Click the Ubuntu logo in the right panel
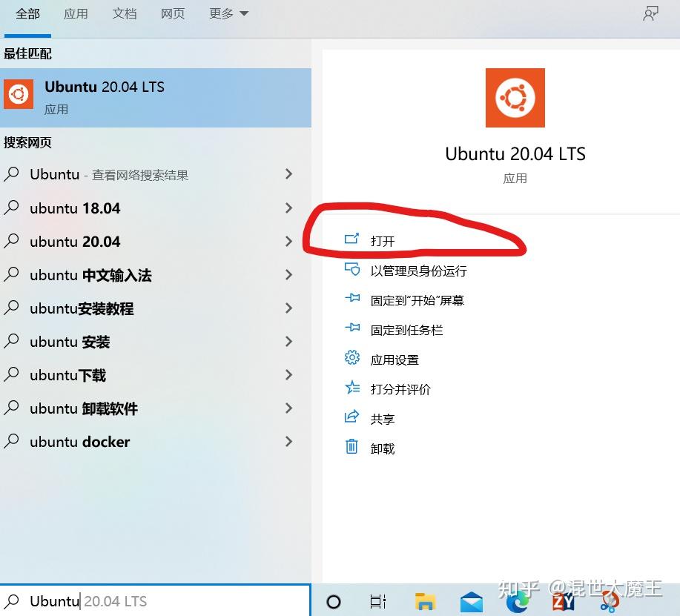Screen dimensions: 680x616 pos(515,97)
